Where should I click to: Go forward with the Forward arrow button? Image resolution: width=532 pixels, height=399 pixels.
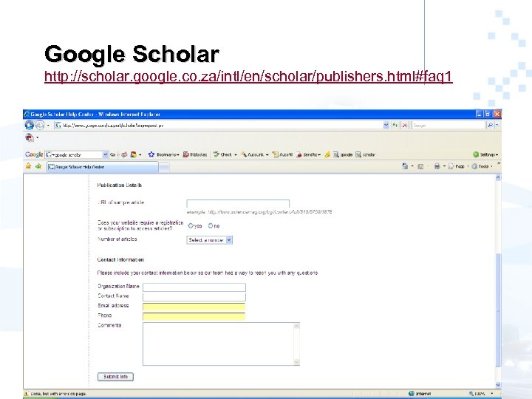pos(40,125)
